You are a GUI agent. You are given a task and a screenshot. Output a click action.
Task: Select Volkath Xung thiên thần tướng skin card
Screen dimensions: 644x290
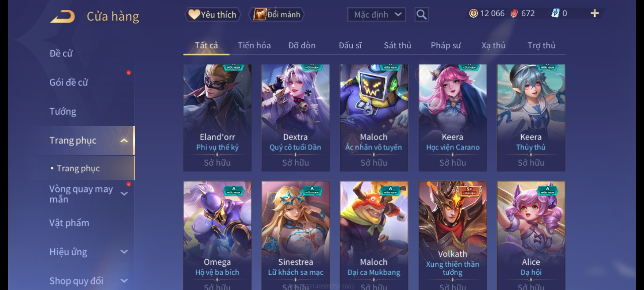point(453,235)
